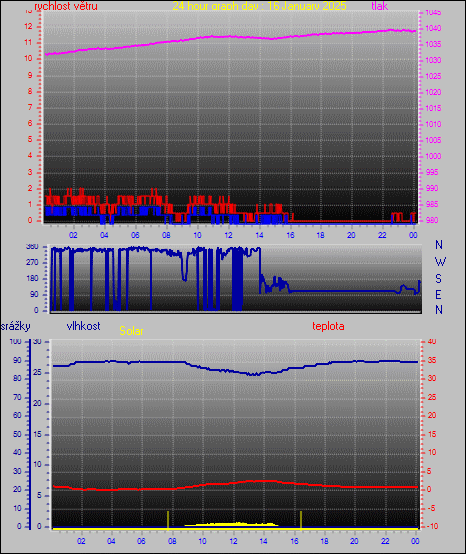Click the "W" compass letter
The height and width of the screenshot is (554, 466).
[440, 262]
